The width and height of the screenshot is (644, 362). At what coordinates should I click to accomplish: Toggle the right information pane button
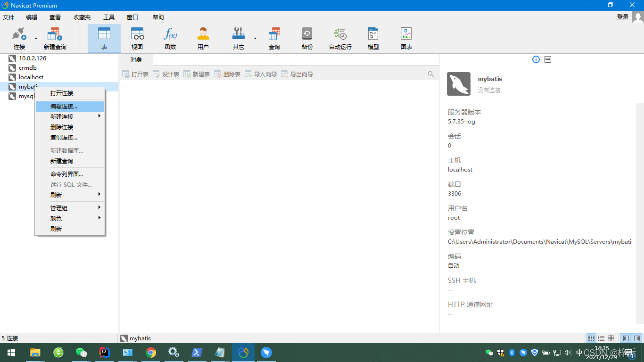click(637, 338)
